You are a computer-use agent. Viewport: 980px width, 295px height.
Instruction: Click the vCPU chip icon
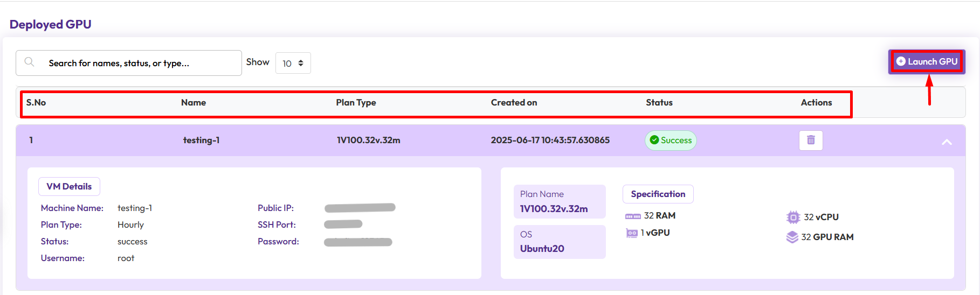point(793,217)
